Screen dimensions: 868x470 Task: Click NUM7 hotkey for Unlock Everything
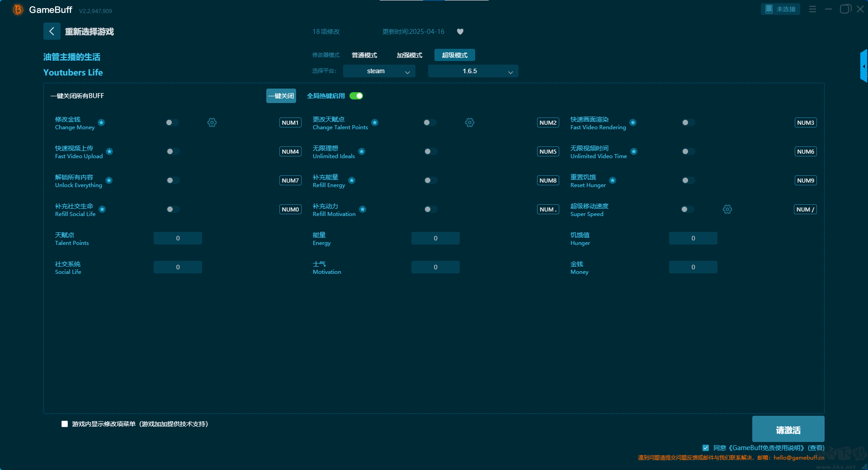click(290, 180)
